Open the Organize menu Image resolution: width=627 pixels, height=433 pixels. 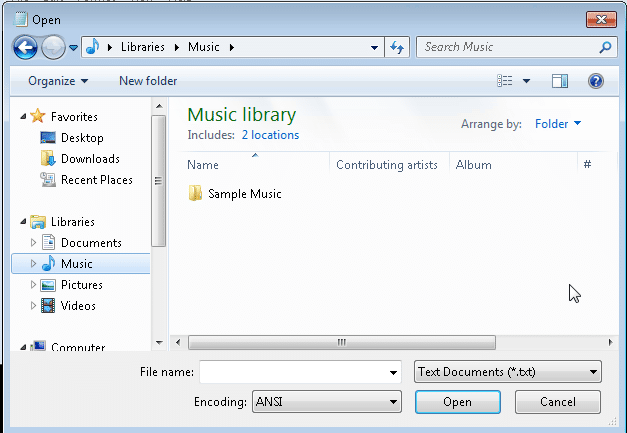pos(58,81)
